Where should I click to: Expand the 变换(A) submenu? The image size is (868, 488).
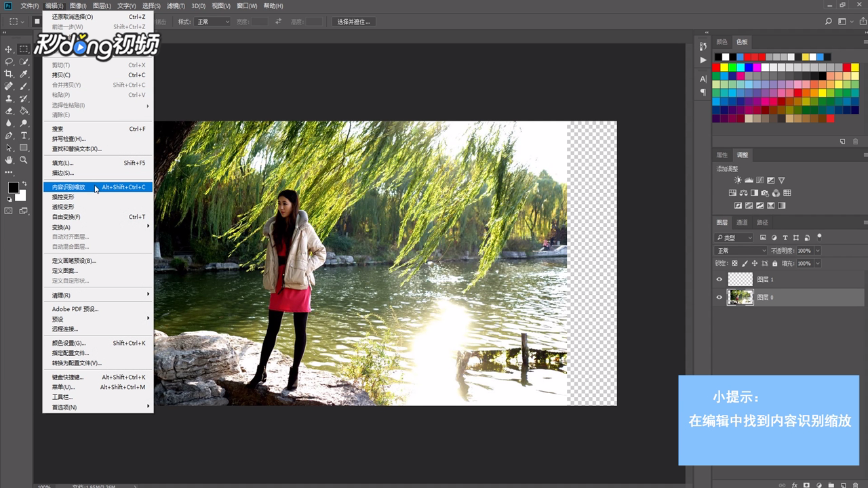click(x=98, y=227)
